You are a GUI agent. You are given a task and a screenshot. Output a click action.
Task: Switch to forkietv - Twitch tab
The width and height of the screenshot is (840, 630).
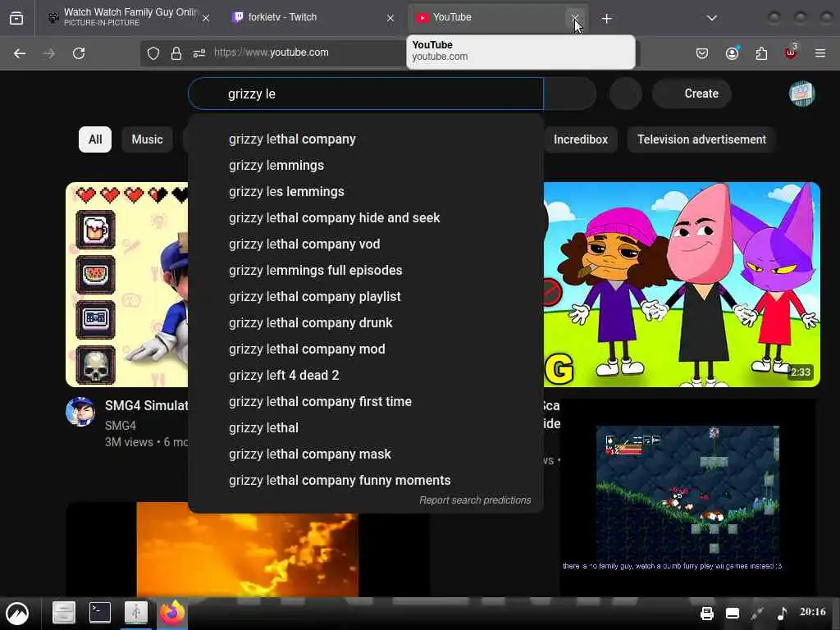coord(313,17)
